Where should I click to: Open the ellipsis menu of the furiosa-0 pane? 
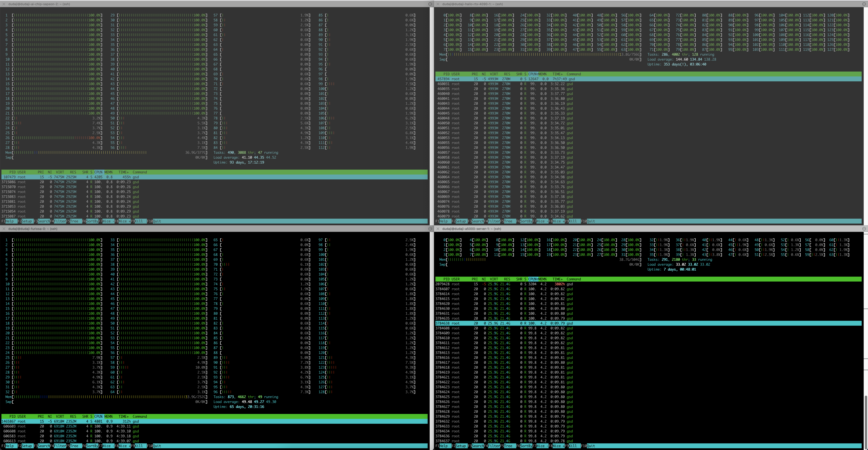pos(430,229)
